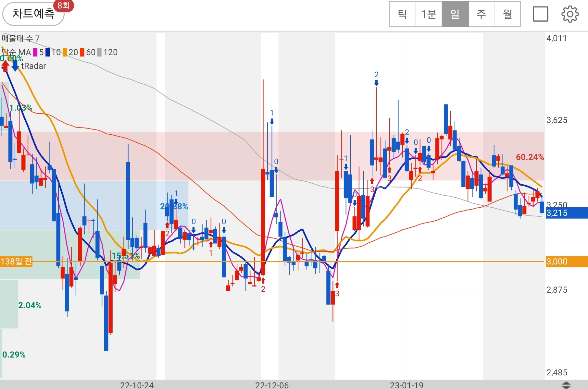Click the 2,875 price axis label
The image size is (588, 389).
[x=557, y=290]
